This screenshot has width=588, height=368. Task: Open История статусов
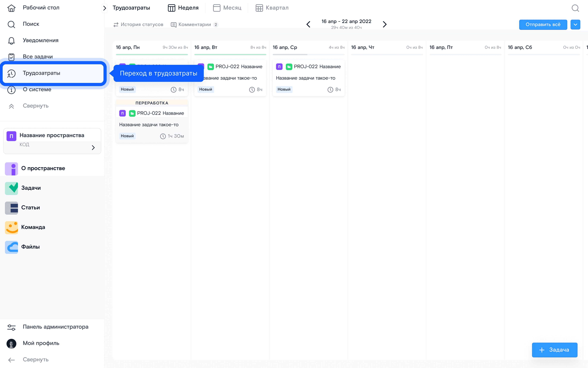point(138,25)
